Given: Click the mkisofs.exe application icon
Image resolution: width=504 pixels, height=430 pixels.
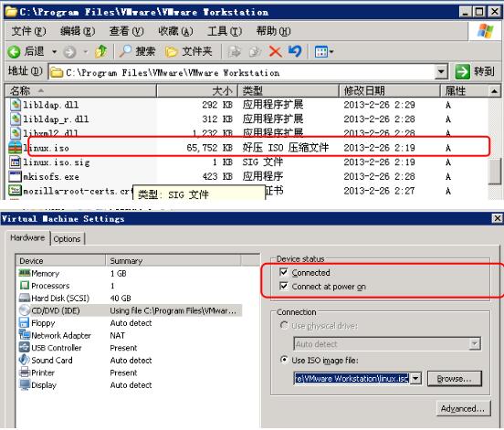Looking at the screenshot, I should coord(16,176).
